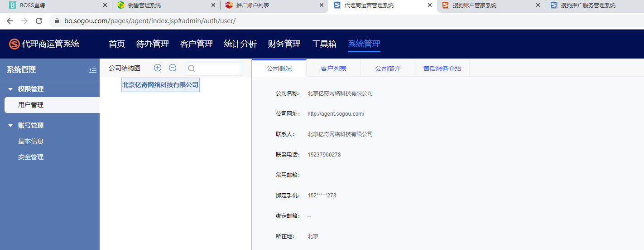
Task: Click the 销售管理系统 tab favicon
Action: pos(121,5)
